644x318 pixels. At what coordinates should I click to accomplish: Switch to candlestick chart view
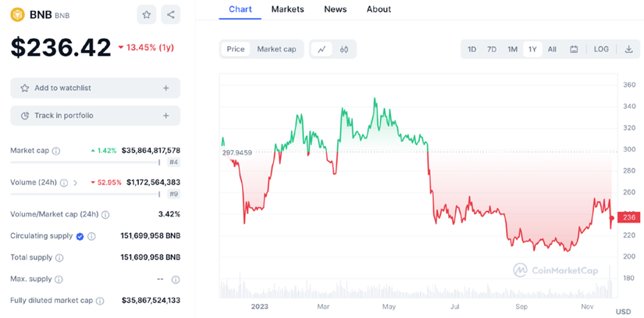(x=344, y=49)
